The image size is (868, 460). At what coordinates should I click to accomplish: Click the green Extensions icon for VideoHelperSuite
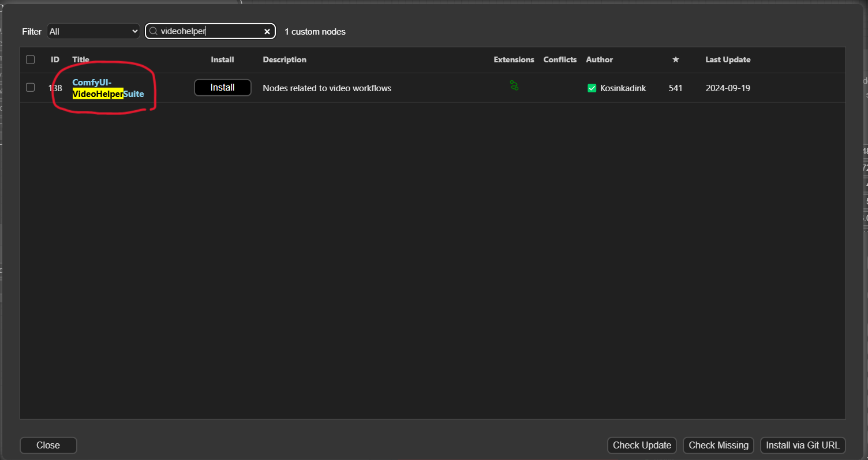tap(514, 85)
